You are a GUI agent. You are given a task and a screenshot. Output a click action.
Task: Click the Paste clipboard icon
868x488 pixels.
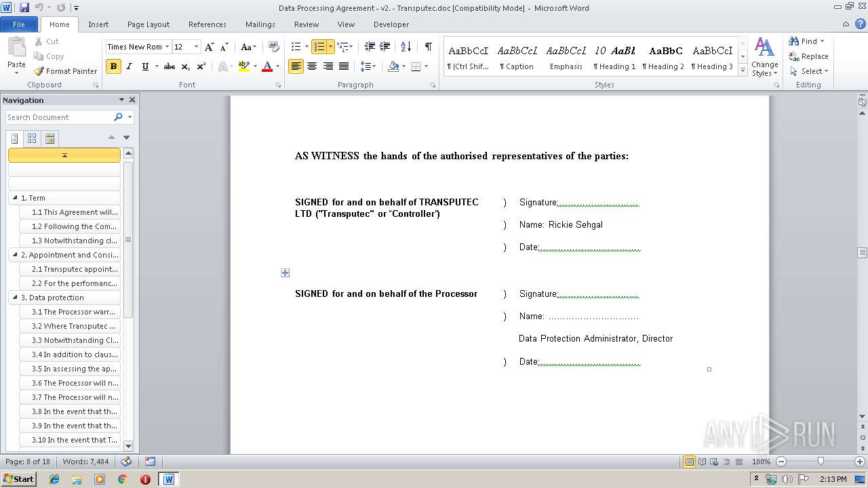click(16, 47)
